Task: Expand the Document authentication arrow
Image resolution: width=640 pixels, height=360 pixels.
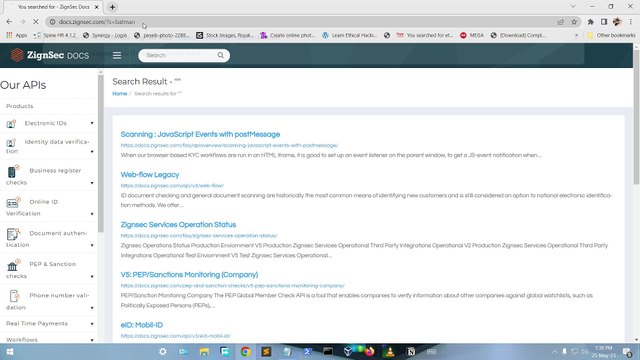Action: 92,245
